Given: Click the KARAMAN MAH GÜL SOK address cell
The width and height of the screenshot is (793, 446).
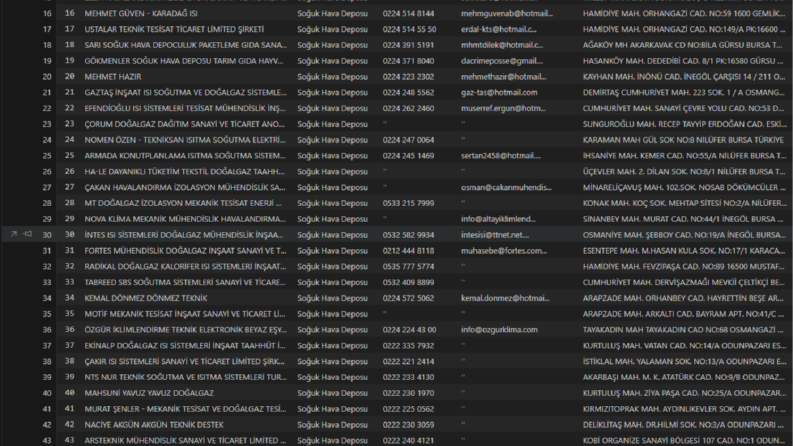Looking at the screenshot, I should 683,140.
